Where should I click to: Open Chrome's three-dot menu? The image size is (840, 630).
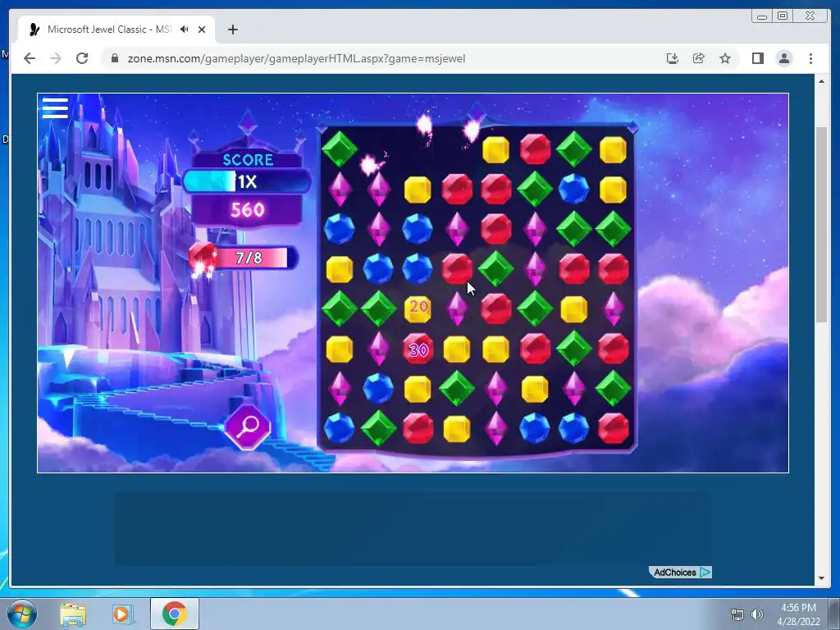point(810,58)
